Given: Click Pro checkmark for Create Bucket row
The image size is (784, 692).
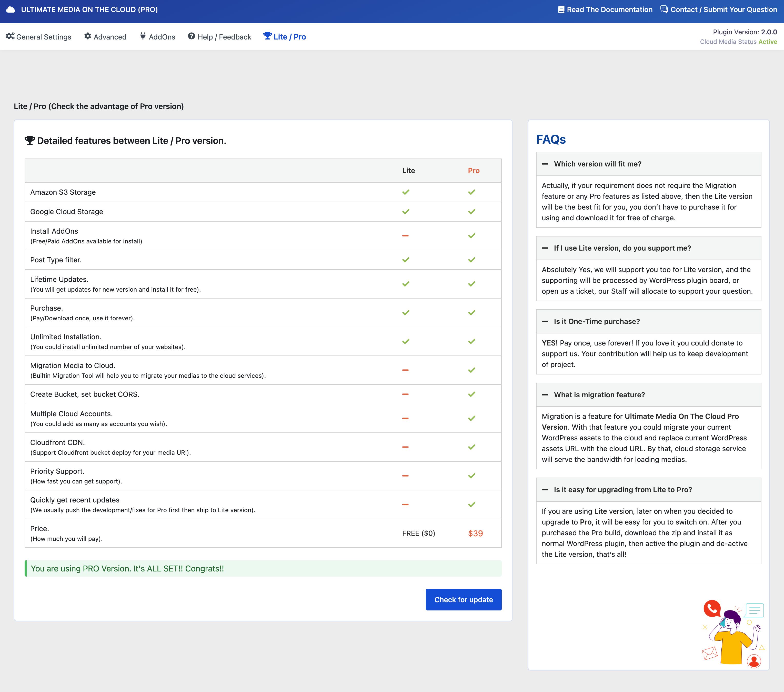Looking at the screenshot, I should coord(472,394).
